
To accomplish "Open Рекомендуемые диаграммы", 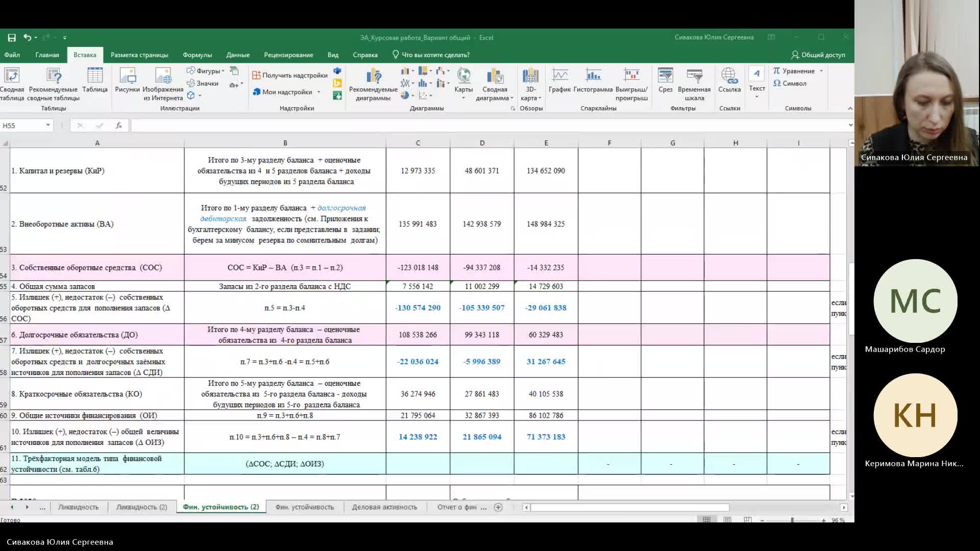I will (x=373, y=84).
